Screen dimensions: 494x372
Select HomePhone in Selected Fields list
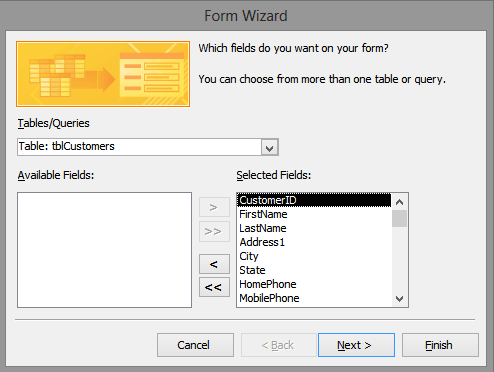314,284
